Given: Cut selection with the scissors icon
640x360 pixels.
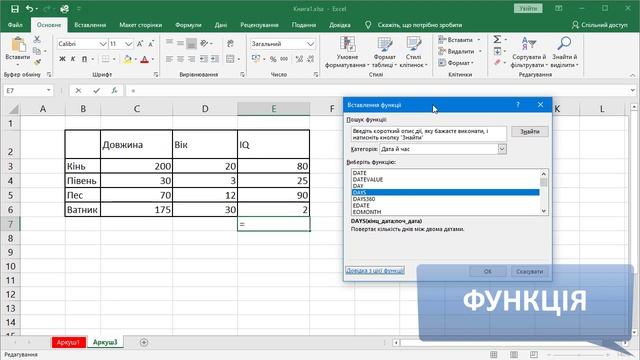Looking at the screenshot, I should (37, 39).
